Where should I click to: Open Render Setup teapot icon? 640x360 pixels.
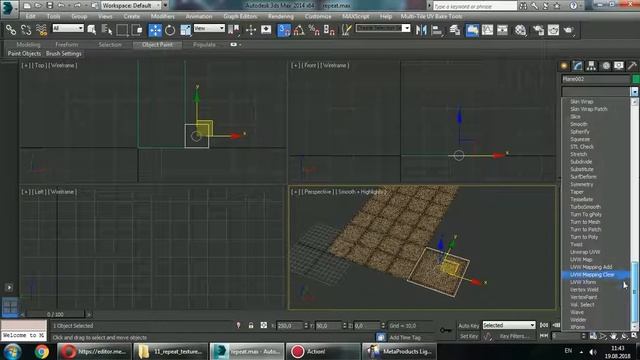[538, 30]
